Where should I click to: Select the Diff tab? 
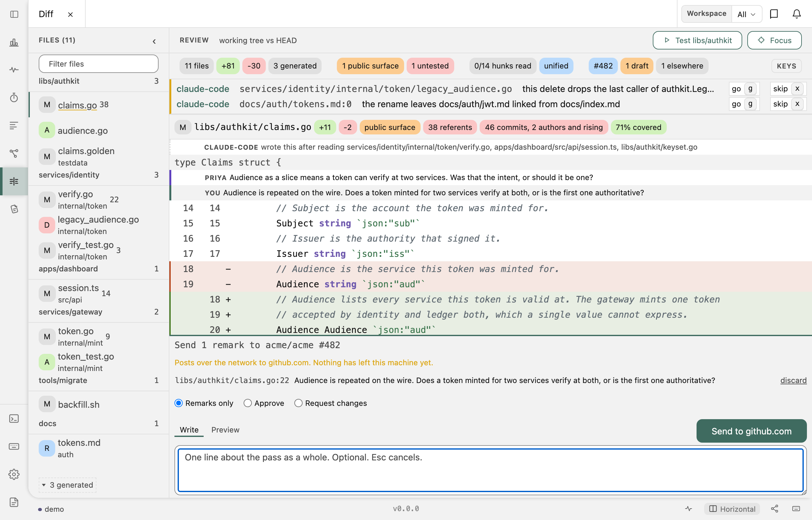tap(46, 14)
